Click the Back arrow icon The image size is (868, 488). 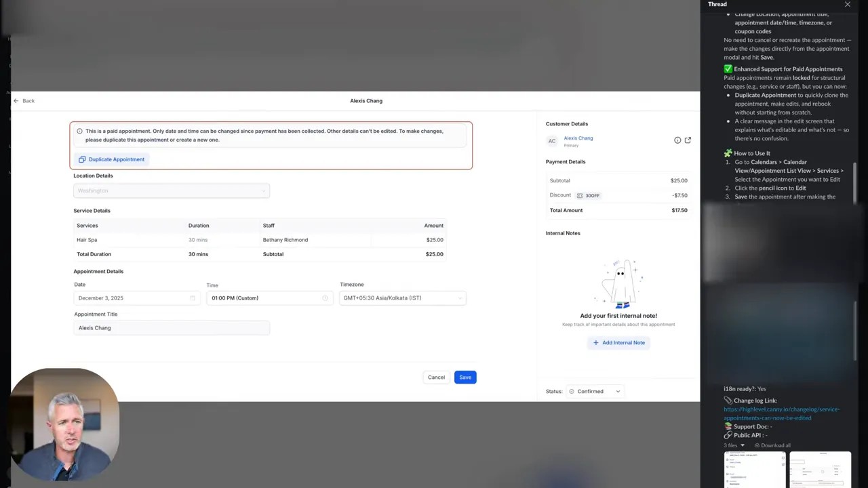click(16, 101)
